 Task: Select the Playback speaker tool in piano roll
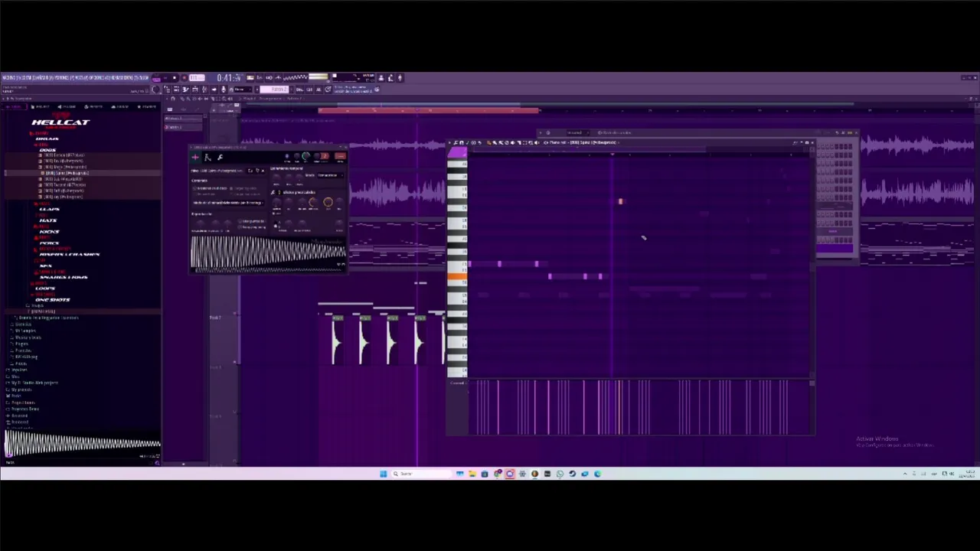click(x=537, y=142)
